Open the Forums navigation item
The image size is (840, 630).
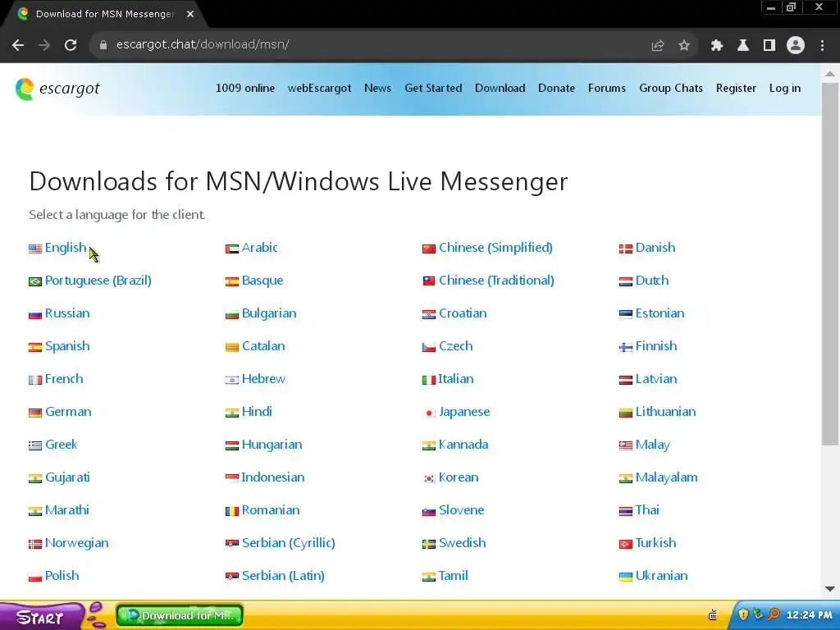pos(607,89)
